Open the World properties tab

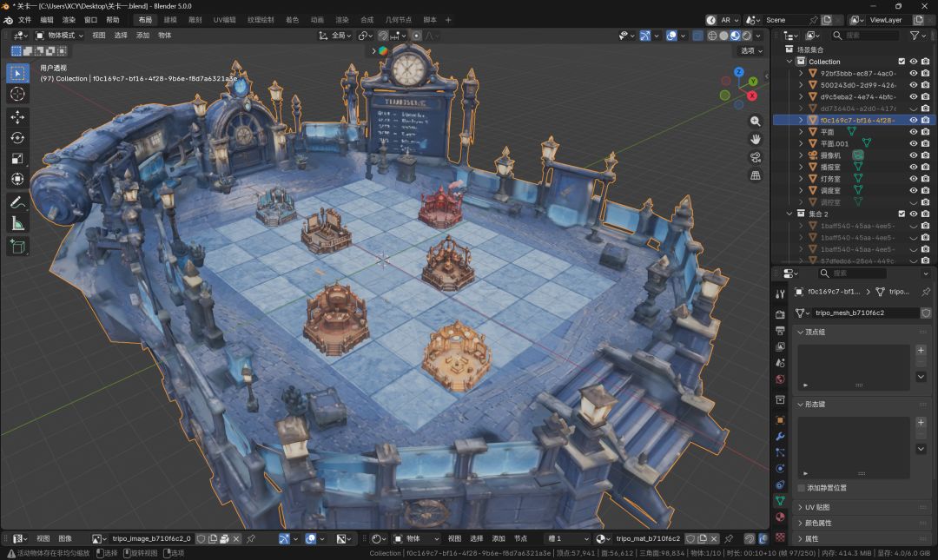[x=780, y=379]
